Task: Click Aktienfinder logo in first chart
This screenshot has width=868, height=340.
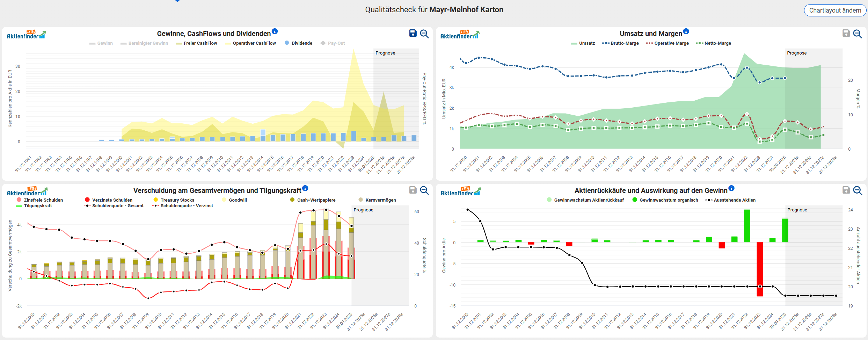Action: pos(27,35)
